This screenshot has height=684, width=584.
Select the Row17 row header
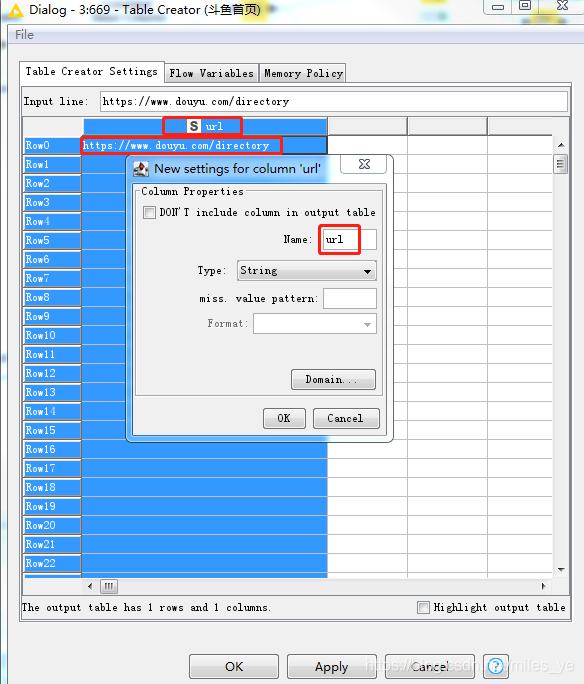pyautogui.click(x=52, y=468)
